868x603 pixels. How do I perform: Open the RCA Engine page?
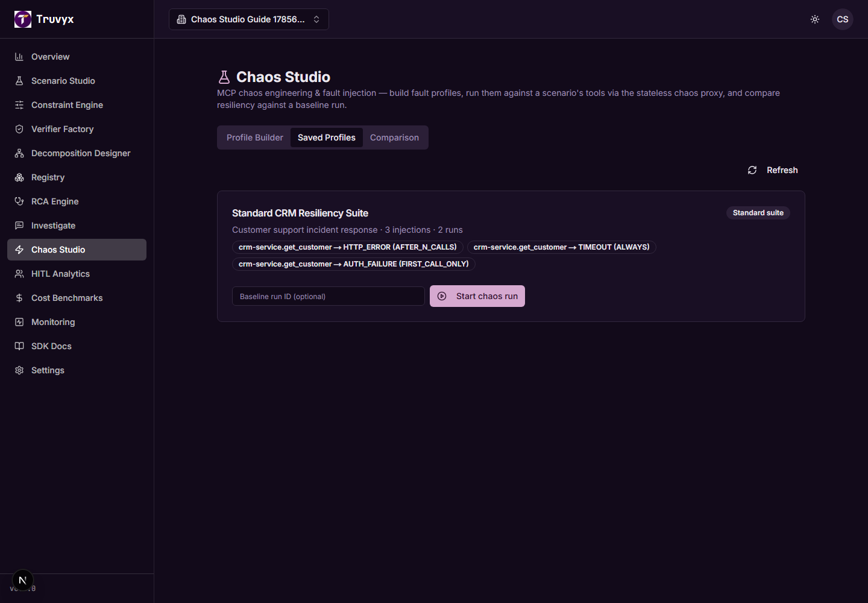tap(77, 201)
